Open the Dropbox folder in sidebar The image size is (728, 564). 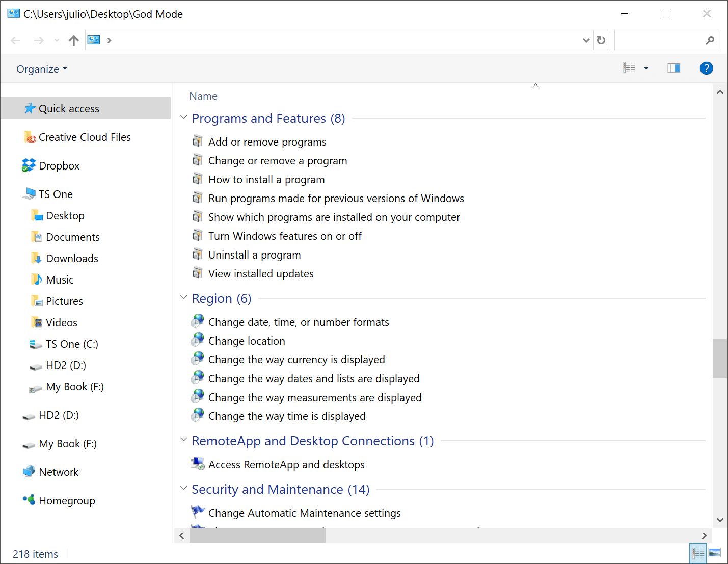[x=59, y=166]
